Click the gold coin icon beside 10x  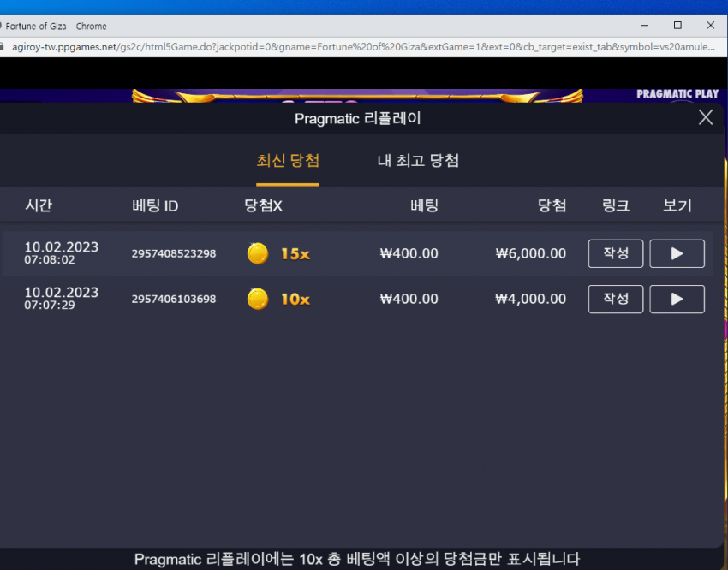coord(258,299)
